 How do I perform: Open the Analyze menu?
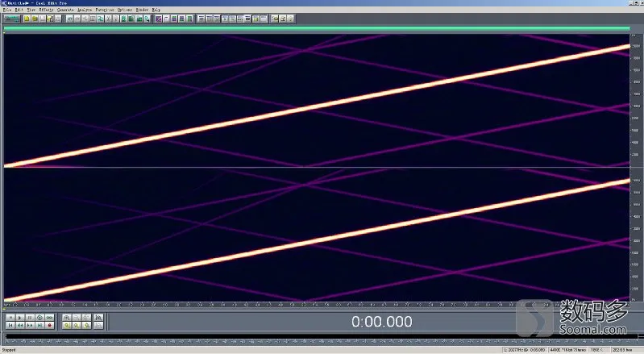(85, 10)
